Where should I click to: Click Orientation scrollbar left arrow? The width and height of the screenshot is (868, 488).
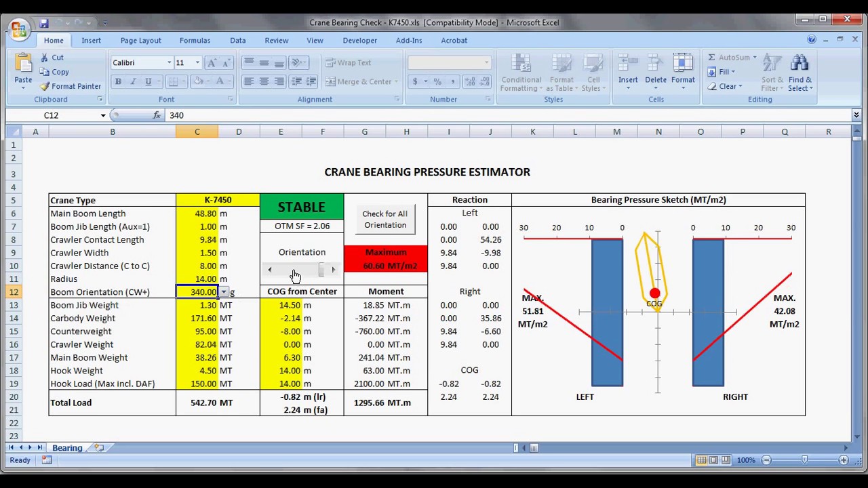tap(270, 270)
